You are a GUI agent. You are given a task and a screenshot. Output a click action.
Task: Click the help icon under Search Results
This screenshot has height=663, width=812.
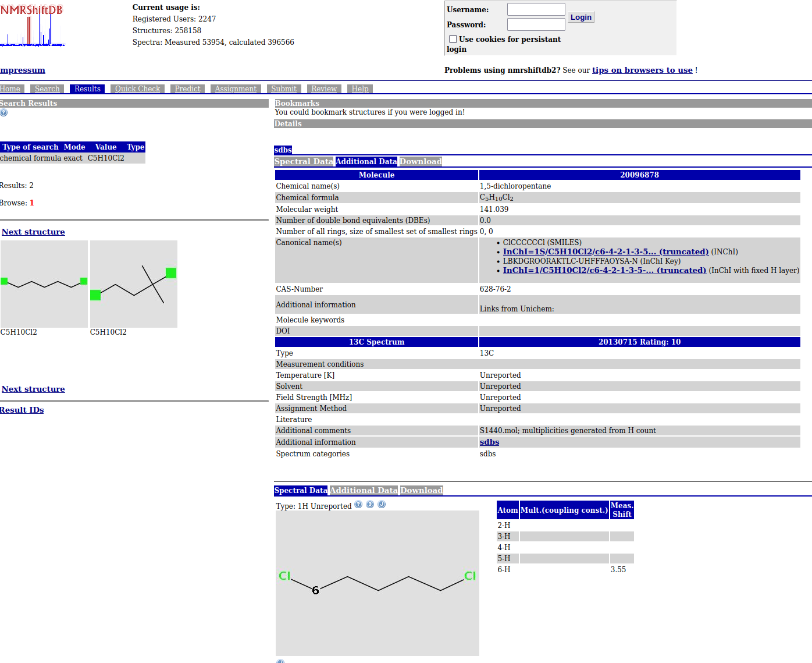point(3,113)
